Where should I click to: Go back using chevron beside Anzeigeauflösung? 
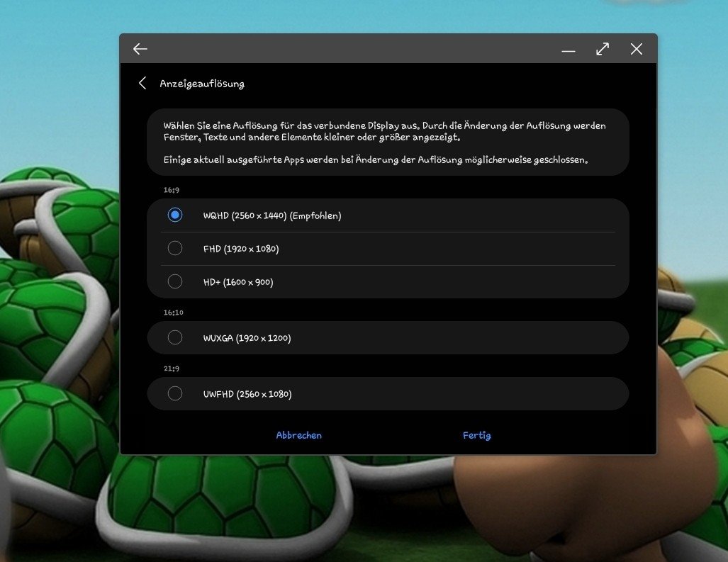142,83
